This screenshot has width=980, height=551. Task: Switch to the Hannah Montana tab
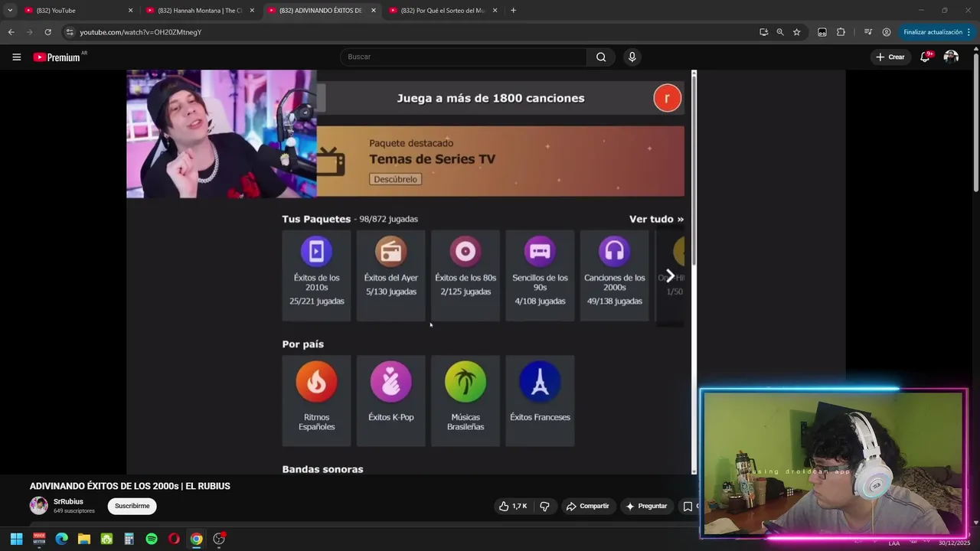201,11
